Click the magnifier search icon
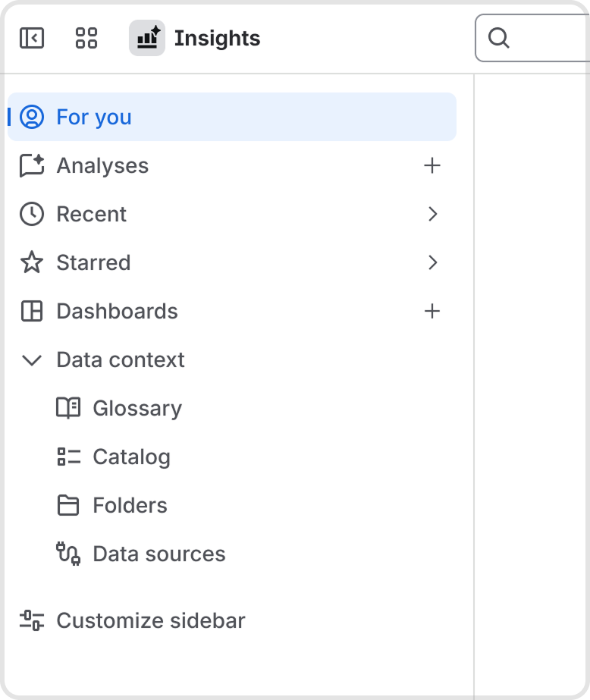Image resolution: width=590 pixels, height=700 pixels. pos(498,38)
